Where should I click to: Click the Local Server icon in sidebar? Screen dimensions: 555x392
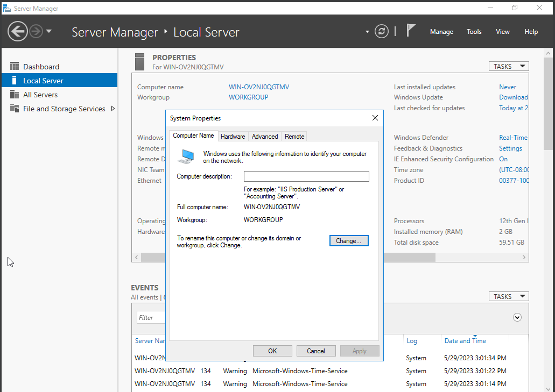click(x=14, y=80)
